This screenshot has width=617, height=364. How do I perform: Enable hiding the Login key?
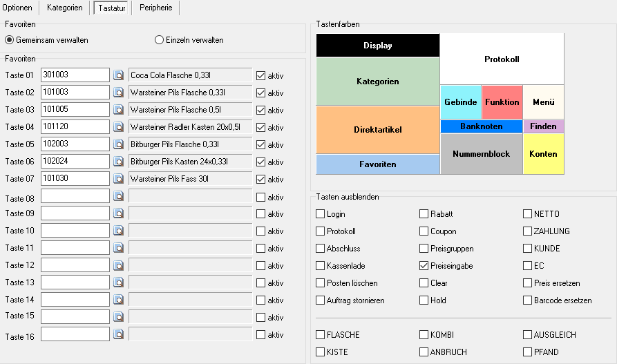click(321, 214)
